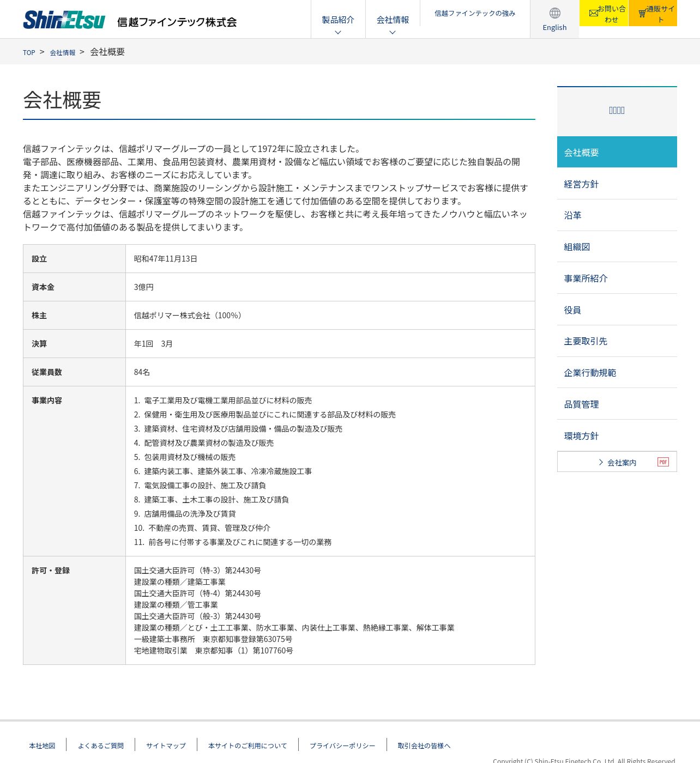Click the line 一級建築士事務所 東京都知事登録第63075号
This screenshot has width=700, height=763.
[213, 639]
